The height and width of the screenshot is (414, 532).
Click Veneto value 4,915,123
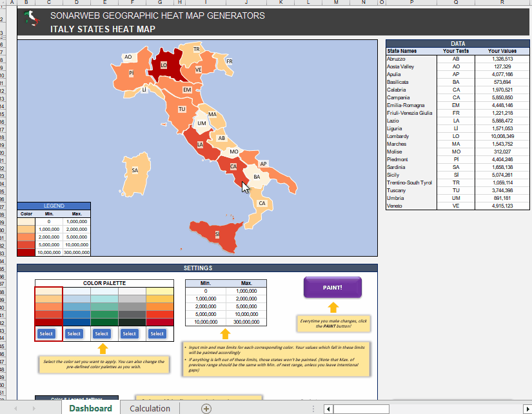[502, 206]
